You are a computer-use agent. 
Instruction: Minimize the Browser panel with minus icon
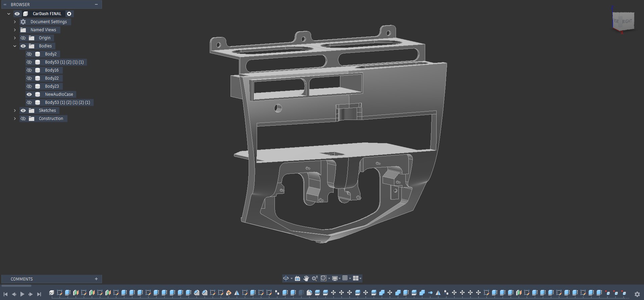(96, 4)
